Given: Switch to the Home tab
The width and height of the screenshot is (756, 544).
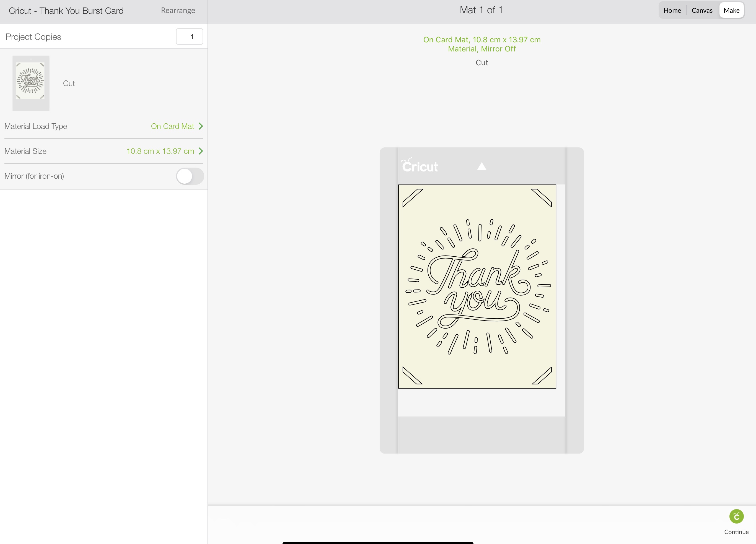Looking at the screenshot, I should (x=672, y=10).
